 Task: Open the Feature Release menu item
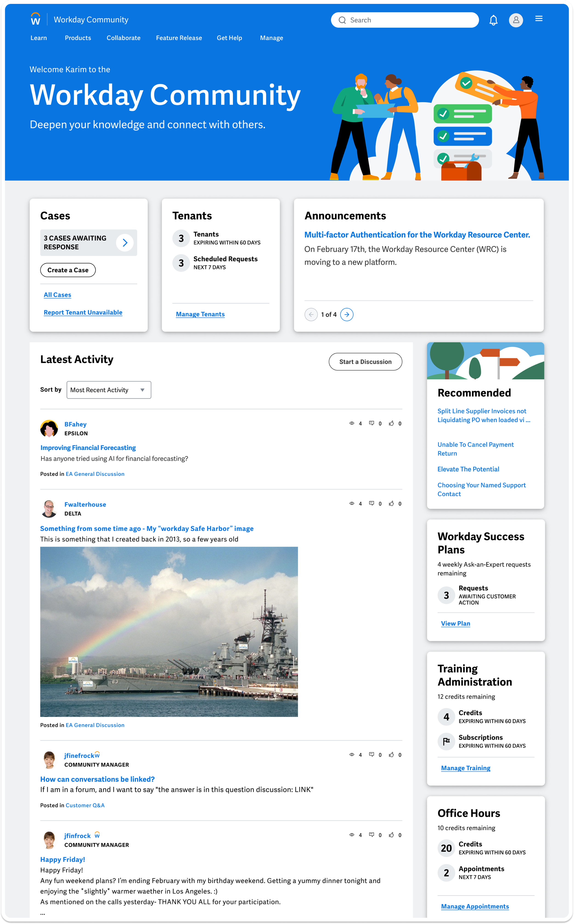(x=179, y=38)
